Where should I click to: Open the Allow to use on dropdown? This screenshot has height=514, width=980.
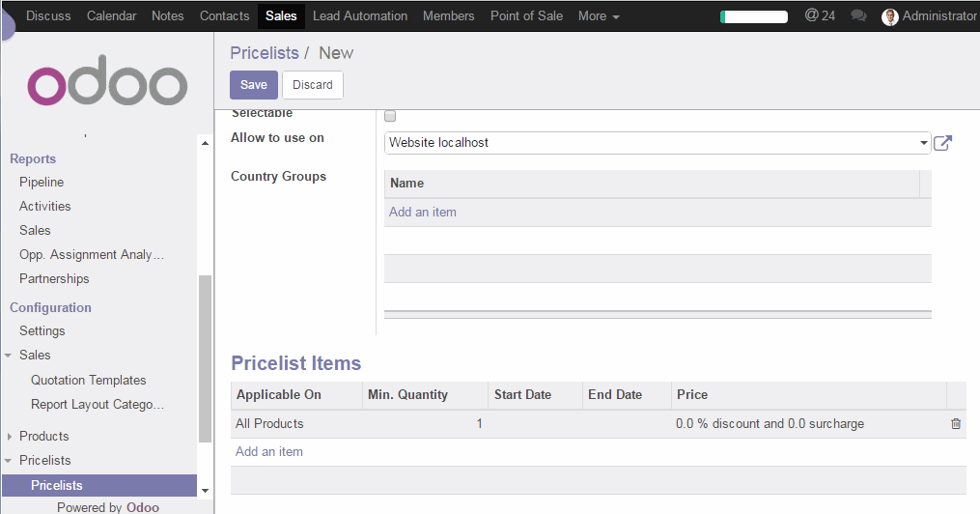click(657, 143)
